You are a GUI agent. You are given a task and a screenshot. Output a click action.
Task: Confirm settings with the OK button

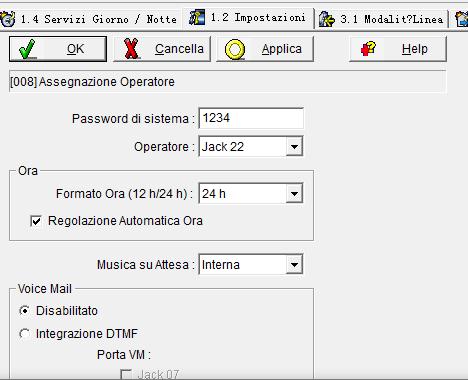point(58,49)
